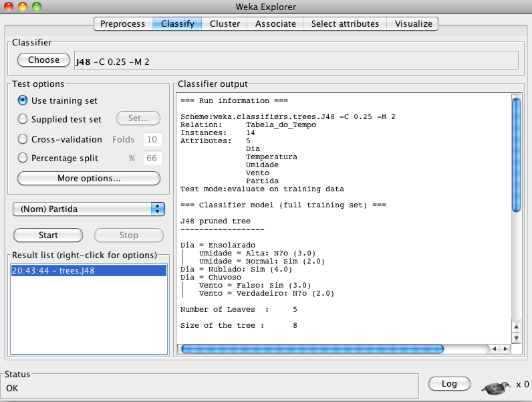Click the output scrollbar down arrow
The width and height of the screenshot is (532, 402).
point(516,337)
